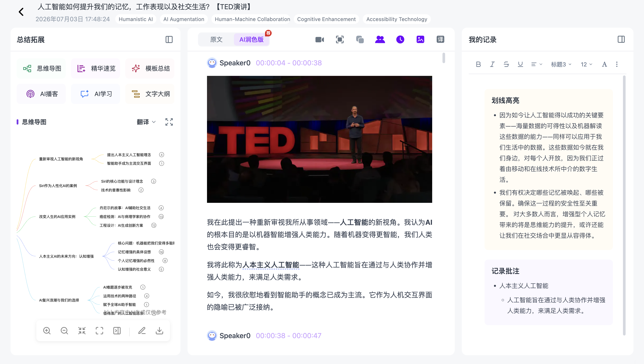Image resolution: width=644 pixels, height=364 pixels.
Task: Toggle timestamps with the clock icon
Action: (400, 39)
